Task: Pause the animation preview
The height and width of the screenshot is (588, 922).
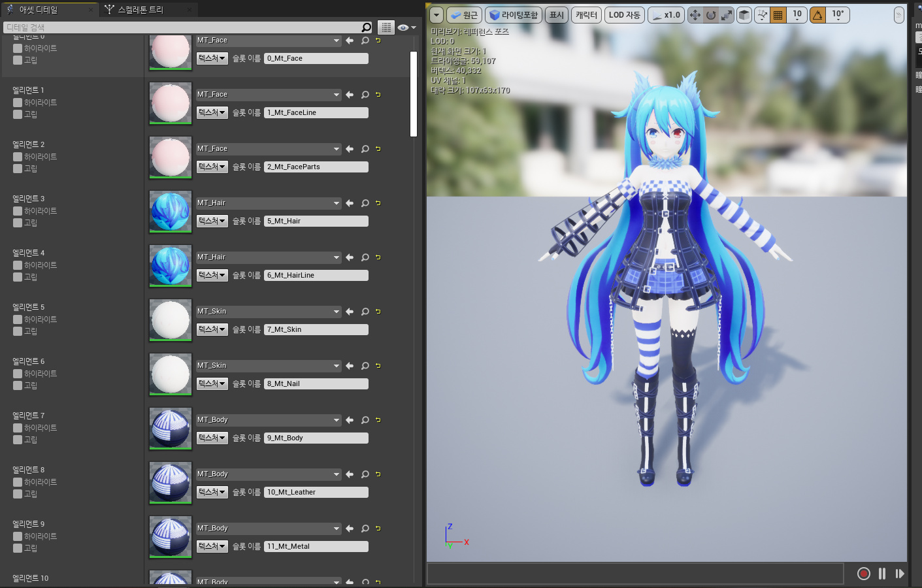Action: 882,574
